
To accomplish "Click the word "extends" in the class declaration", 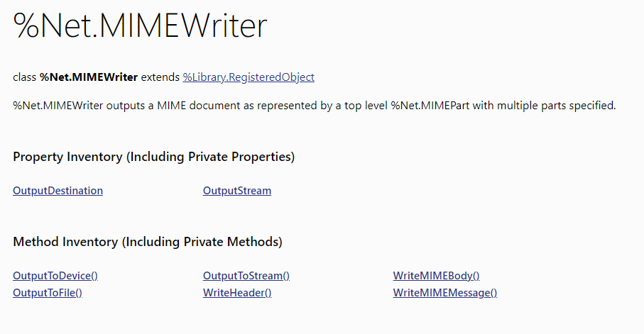I will tap(160, 77).
